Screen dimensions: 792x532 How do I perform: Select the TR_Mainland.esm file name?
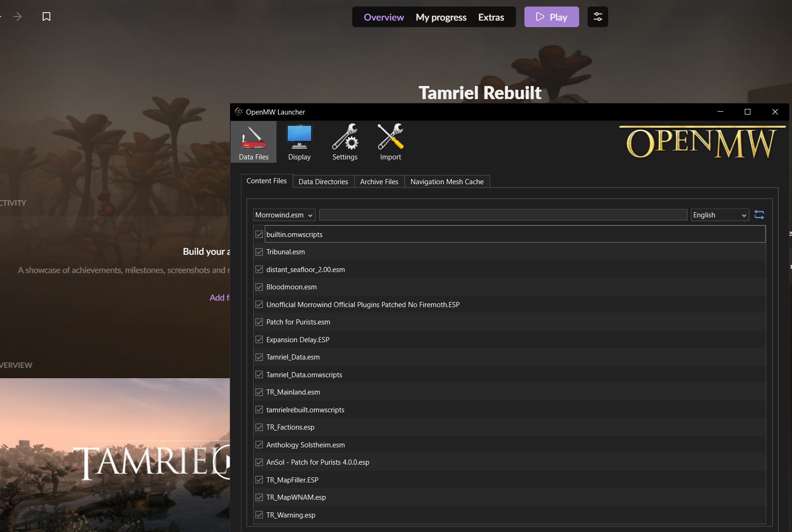[x=293, y=392]
